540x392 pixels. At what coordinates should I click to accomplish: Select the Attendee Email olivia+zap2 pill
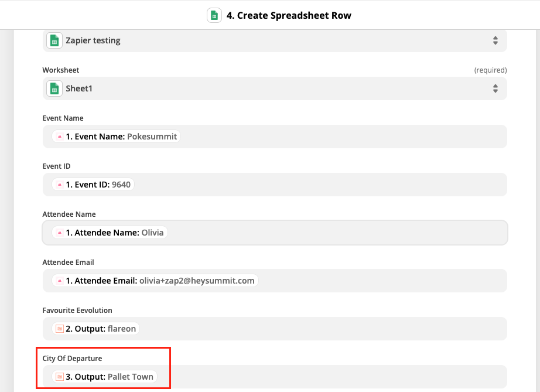[x=155, y=281]
